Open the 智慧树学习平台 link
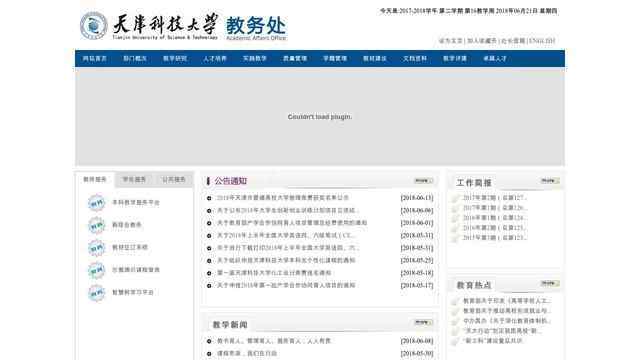640x360 pixels. click(133, 292)
